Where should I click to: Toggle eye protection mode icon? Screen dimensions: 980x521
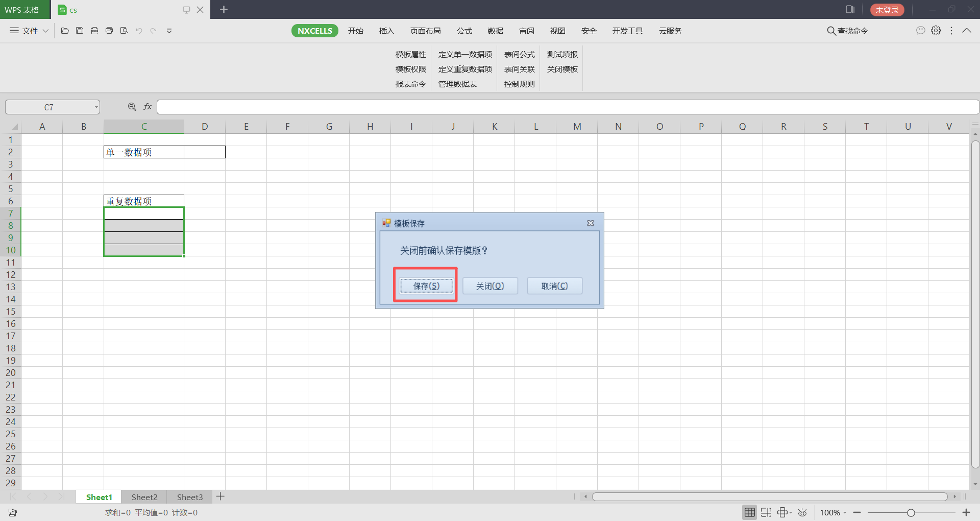coord(802,512)
